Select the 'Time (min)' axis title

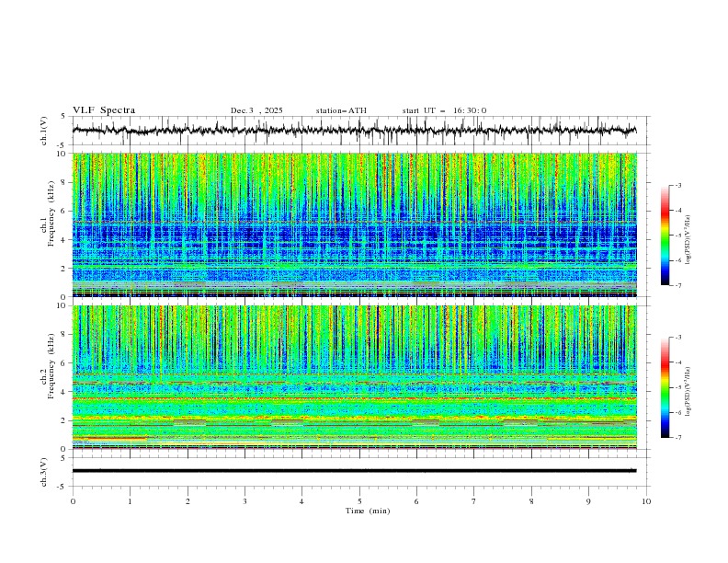pos(368,511)
